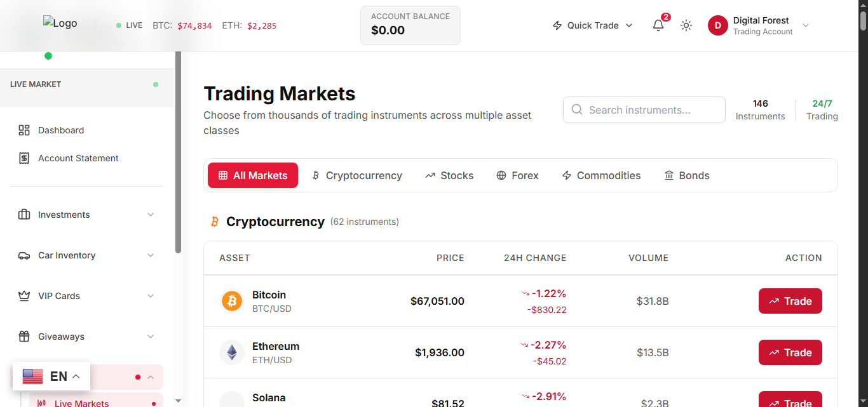Click the Search instruments field
The height and width of the screenshot is (407, 868).
[x=644, y=110]
